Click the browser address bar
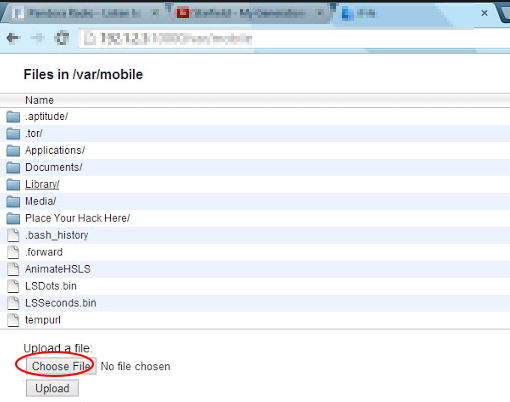Image resolution: width=510 pixels, height=402 pixels. [x=293, y=39]
